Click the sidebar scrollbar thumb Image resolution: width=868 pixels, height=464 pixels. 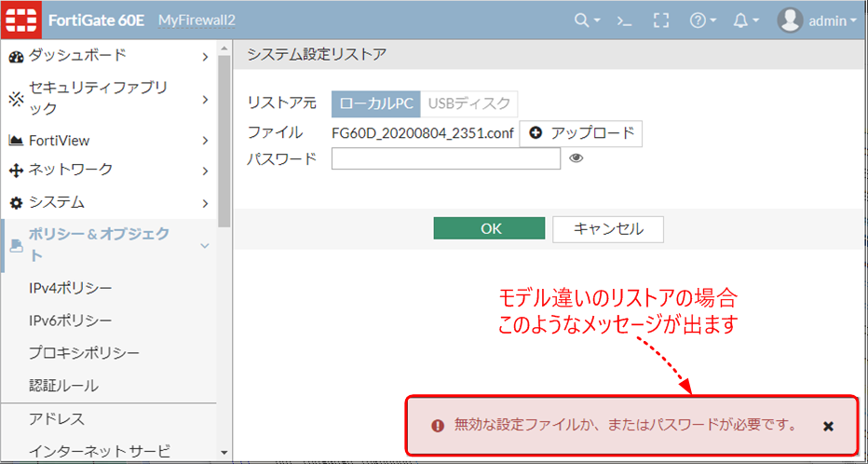(x=224, y=142)
